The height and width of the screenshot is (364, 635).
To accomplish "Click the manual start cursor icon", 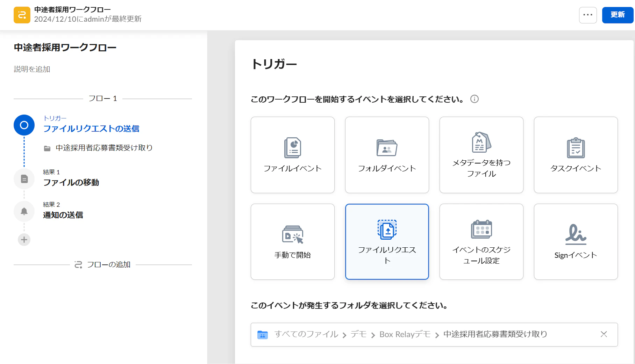I will tap(293, 234).
